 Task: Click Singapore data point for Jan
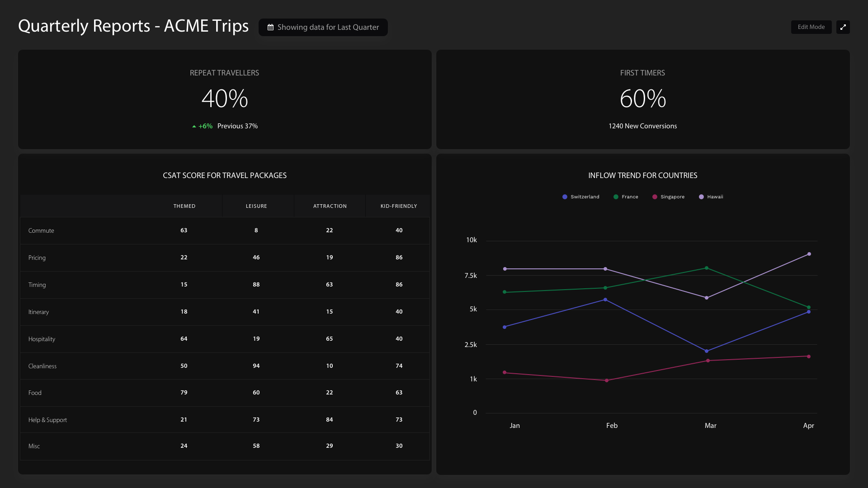[x=505, y=372]
